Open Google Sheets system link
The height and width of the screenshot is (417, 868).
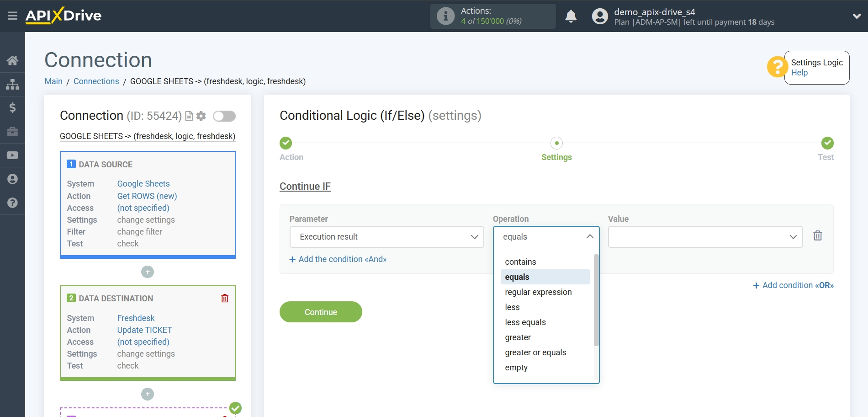143,184
